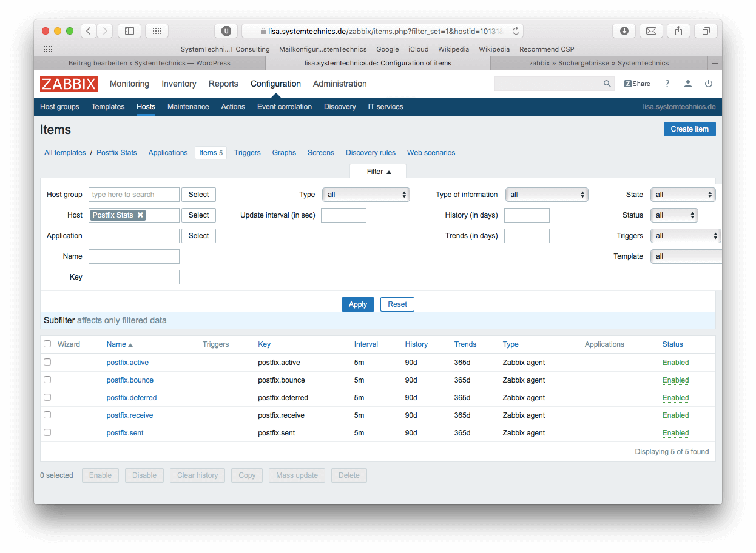Image resolution: width=756 pixels, height=553 pixels.
Task: Click the Safari address bar
Action: click(x=382, y=31)
